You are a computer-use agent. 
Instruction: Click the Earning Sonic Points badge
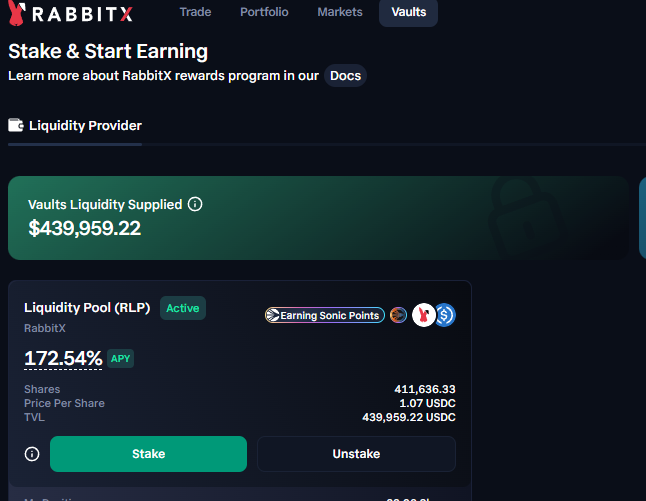(325, 315)
